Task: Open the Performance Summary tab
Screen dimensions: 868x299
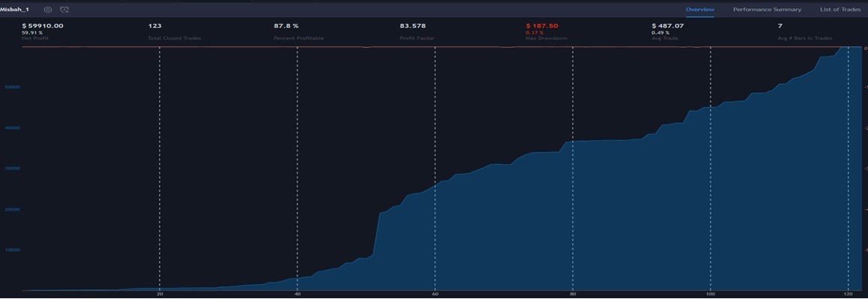Action: [767, 10]
